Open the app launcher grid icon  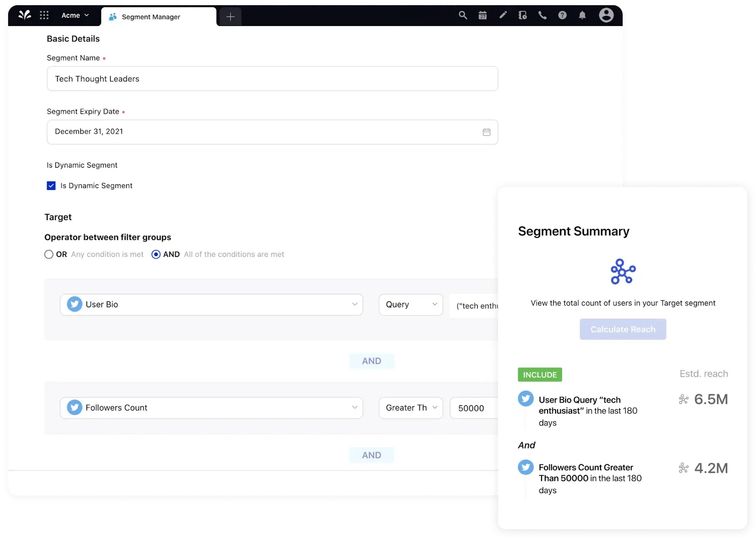point(44,15)
